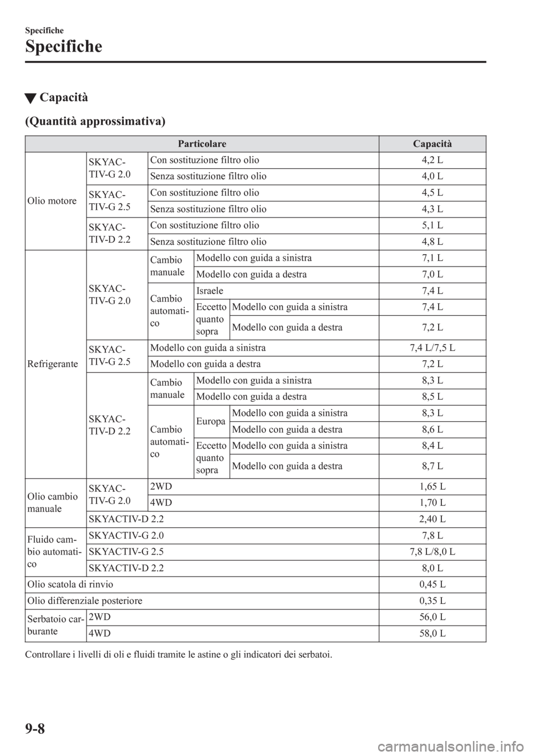Screen dimensions: 533x756
Task: Click the '4,3 L' capacity value
Action: click(x=432, y=209)
